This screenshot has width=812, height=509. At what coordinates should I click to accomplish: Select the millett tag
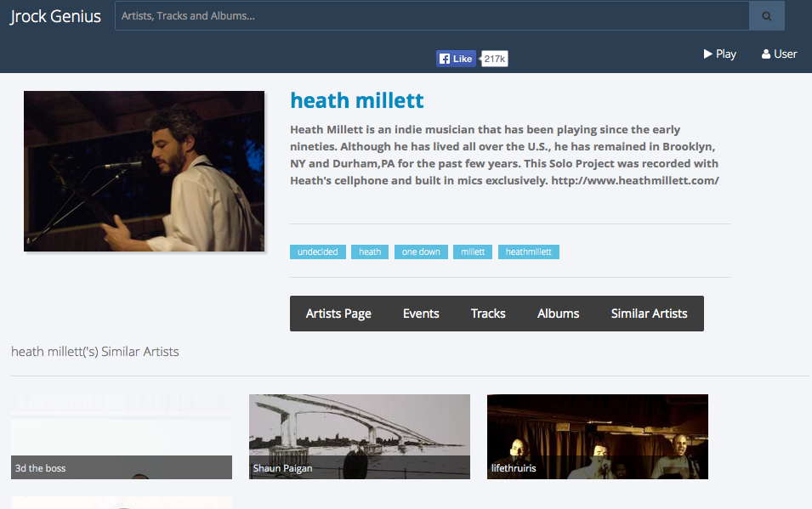click(x=473, y=252)
